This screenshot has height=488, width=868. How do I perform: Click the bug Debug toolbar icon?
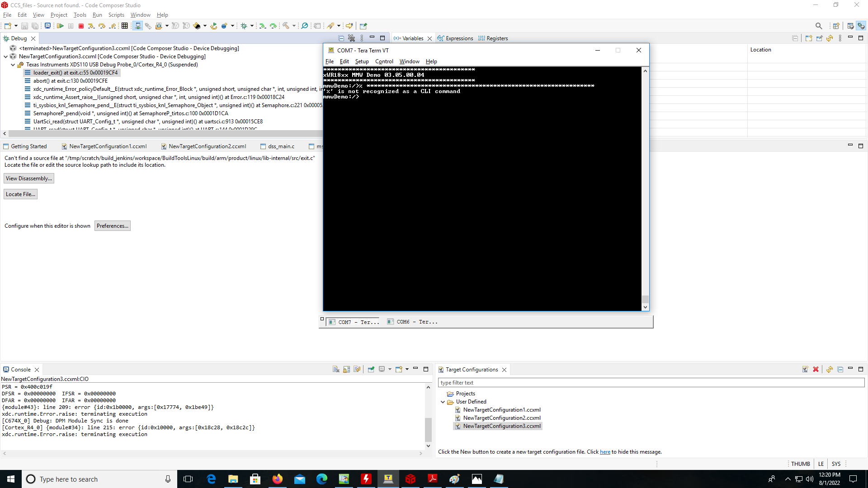244,26
